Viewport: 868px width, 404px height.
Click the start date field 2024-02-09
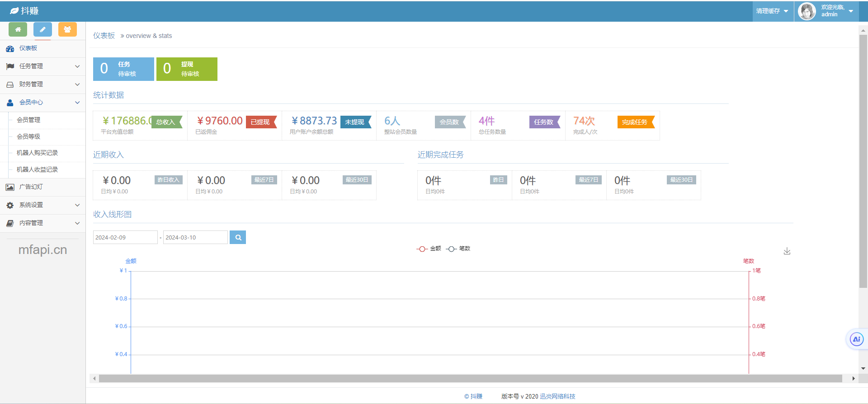coord(125,237)
